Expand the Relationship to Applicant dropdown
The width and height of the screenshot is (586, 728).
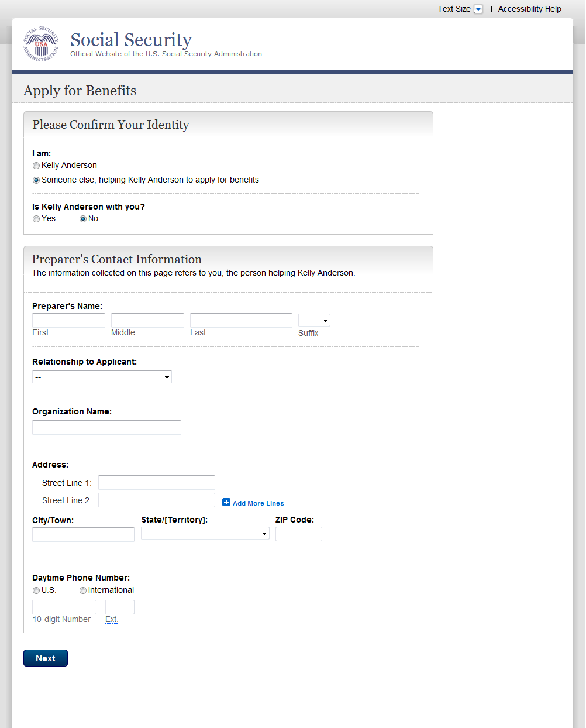tap(102, 377)
